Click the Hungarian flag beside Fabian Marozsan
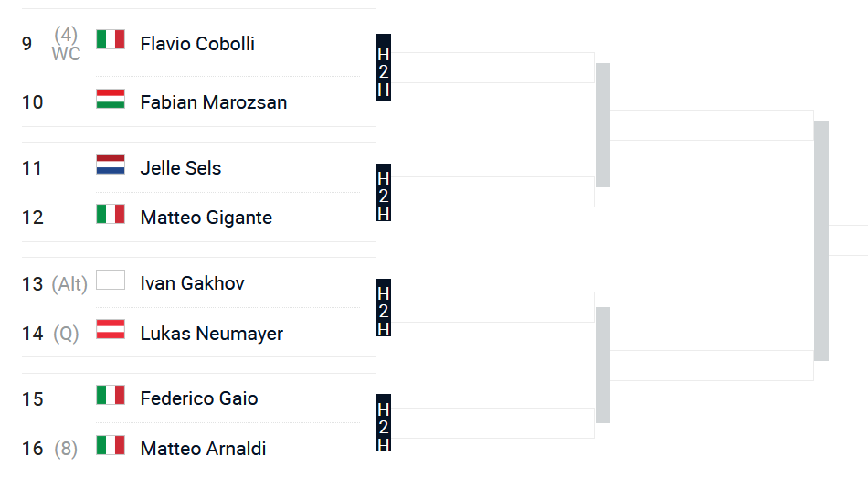This screenshot has height=478, width=868. 111,99
